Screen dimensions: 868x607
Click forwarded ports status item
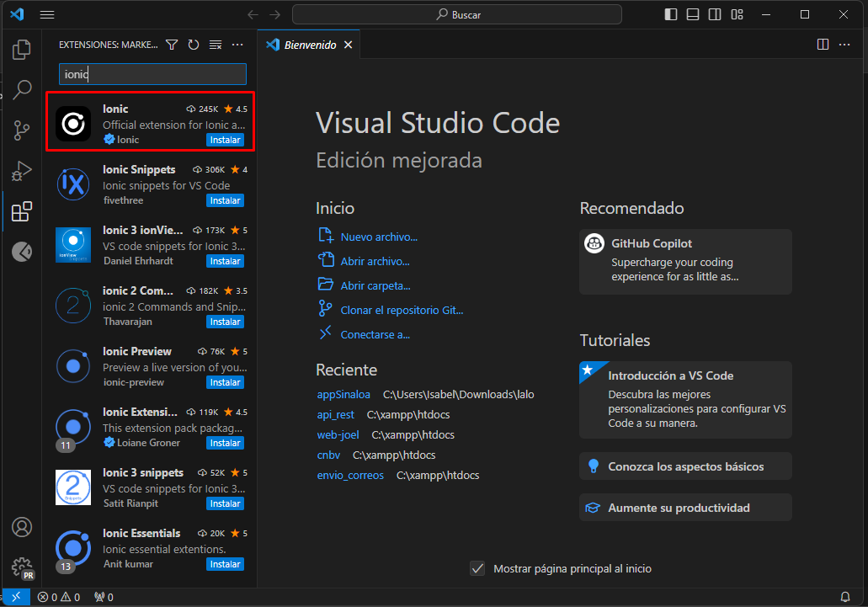tap(104, 597)
